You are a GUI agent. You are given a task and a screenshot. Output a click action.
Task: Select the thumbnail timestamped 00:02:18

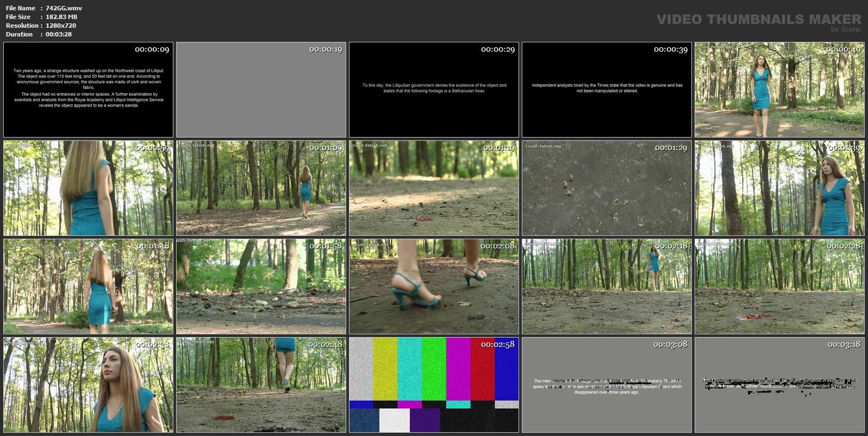[607, 286]
